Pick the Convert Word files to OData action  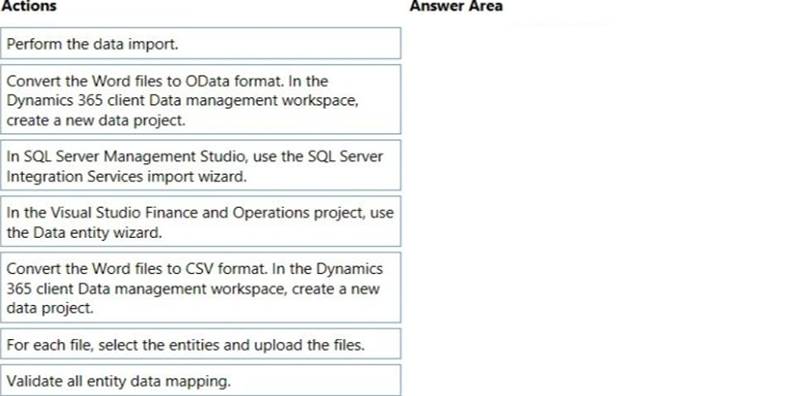tap(200, 99)
